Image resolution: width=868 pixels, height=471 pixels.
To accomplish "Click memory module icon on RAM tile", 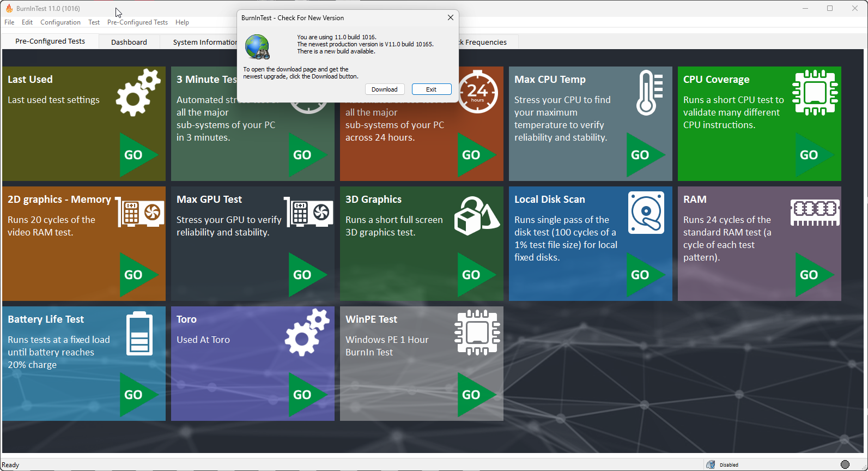I will (815, 213).
